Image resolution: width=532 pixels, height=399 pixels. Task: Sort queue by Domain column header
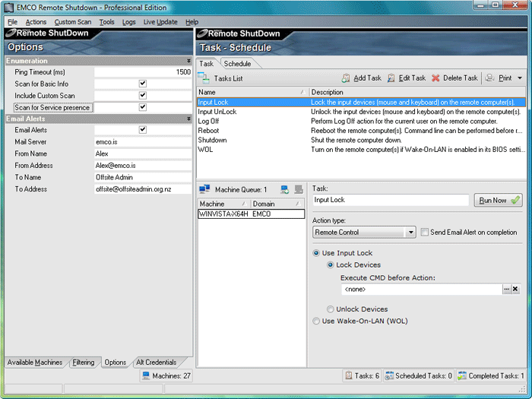[x=277, y=204]
